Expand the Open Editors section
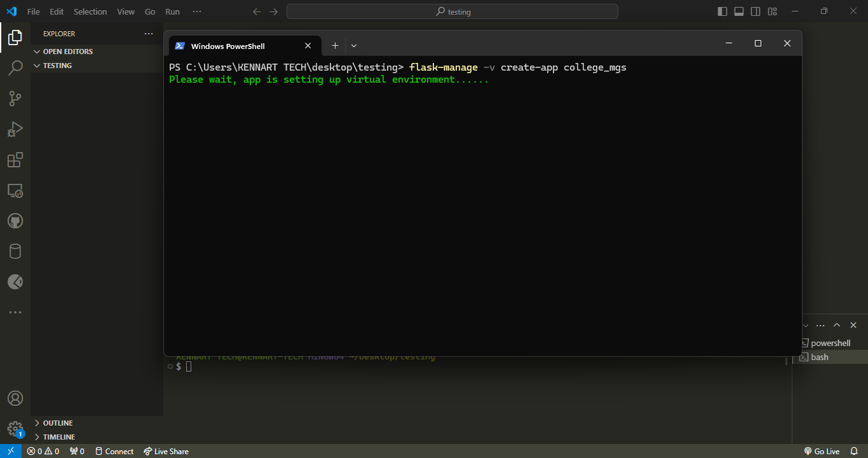Image resolution: width=868 pixels, height=458 pixels. coord(97,52)
